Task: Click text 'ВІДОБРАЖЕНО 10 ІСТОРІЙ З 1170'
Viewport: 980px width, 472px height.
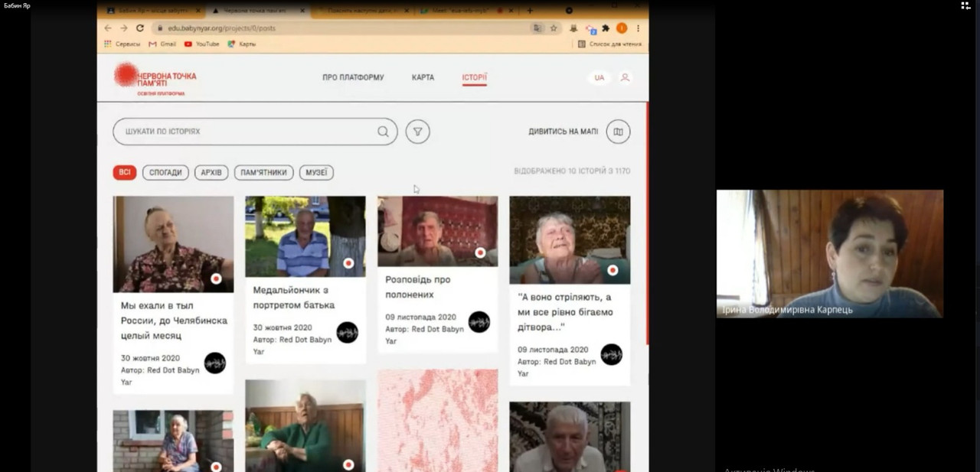Action: click(572, 171)
